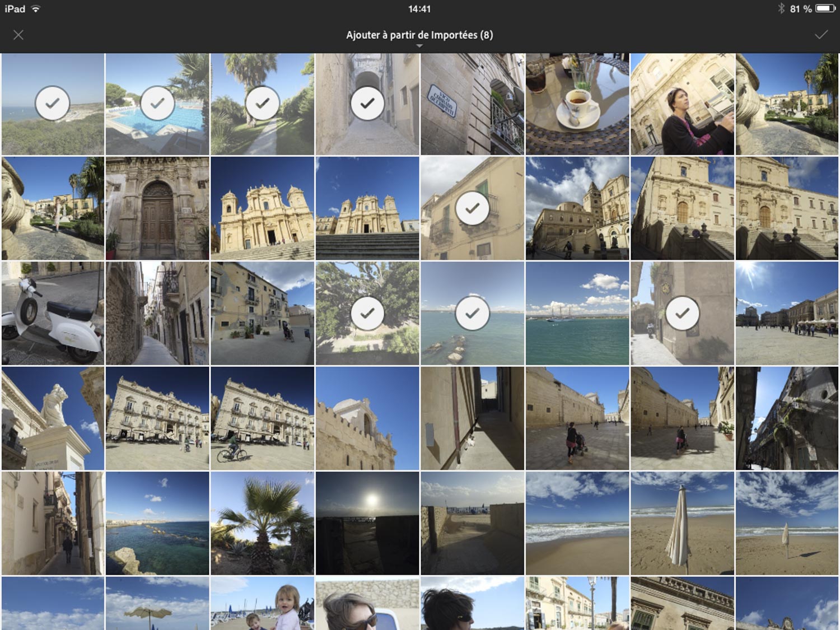Tap the Bluetooth status icon
Viewport: 840px width, 630px height.
click(781, 8)
